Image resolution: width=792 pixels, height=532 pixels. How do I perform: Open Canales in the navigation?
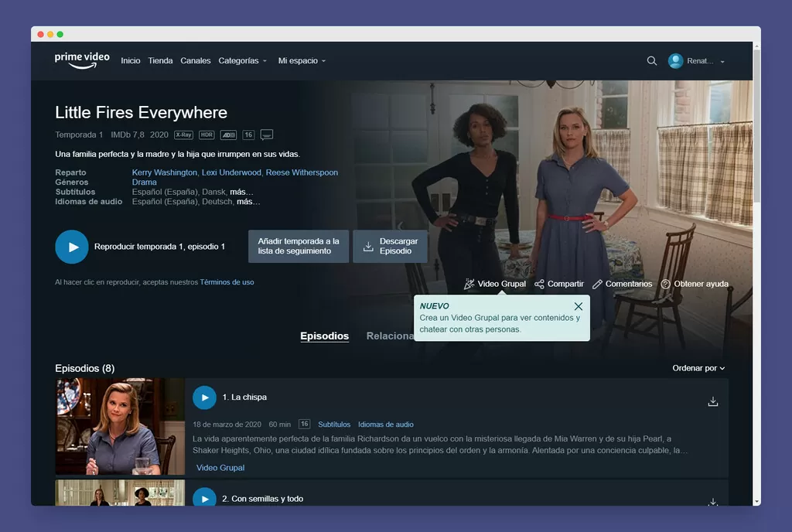coord(196,60)
